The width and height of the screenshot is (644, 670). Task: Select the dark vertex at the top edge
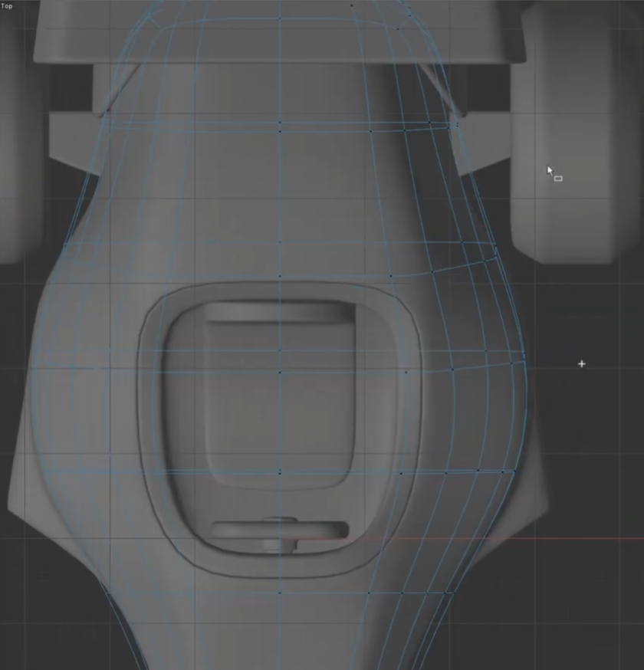tap(352, 5)
